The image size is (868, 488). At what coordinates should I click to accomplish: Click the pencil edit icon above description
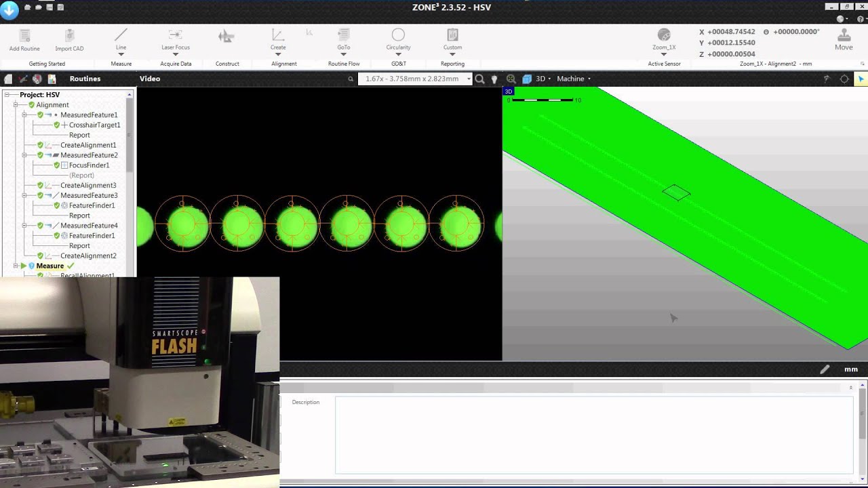coord(825,369)
